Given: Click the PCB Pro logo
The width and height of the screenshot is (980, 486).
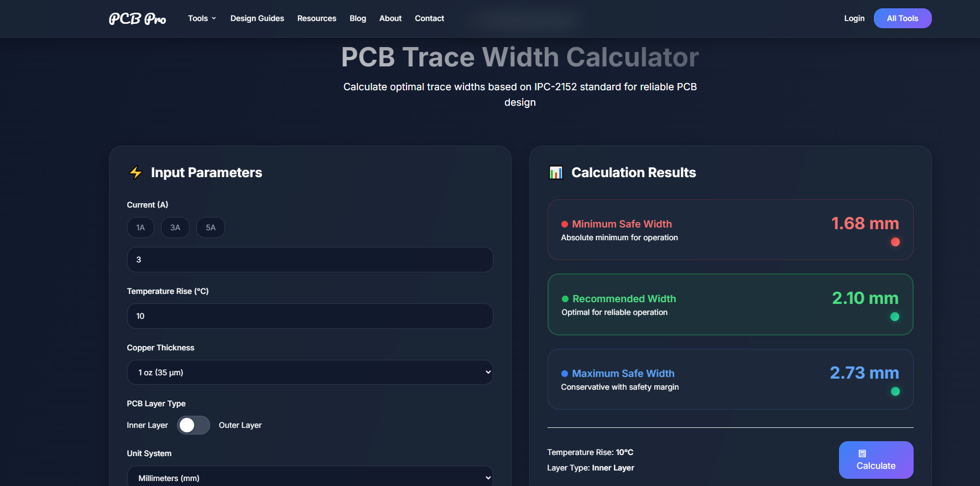Looking at the screenshot, I should tap(137, 18).
